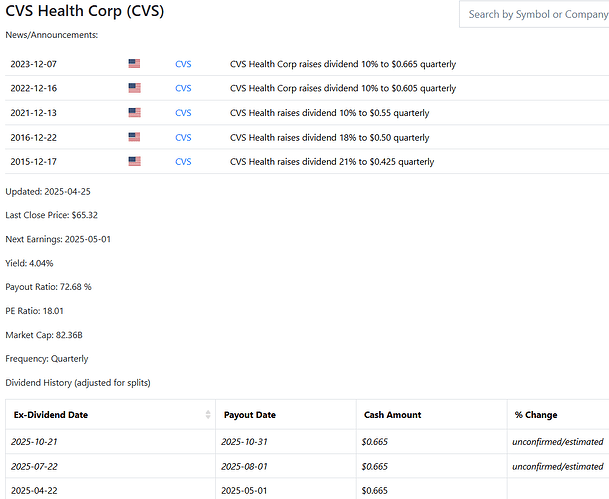
Task: Click the Ex-Dividend Date column header
Action: pyautogui.click(x=110, y=415)
